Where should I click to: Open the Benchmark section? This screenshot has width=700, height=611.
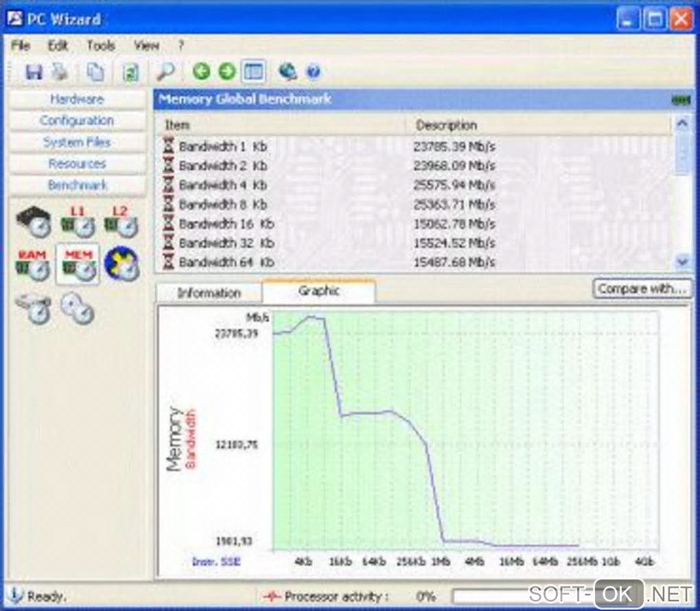(78, 185)
